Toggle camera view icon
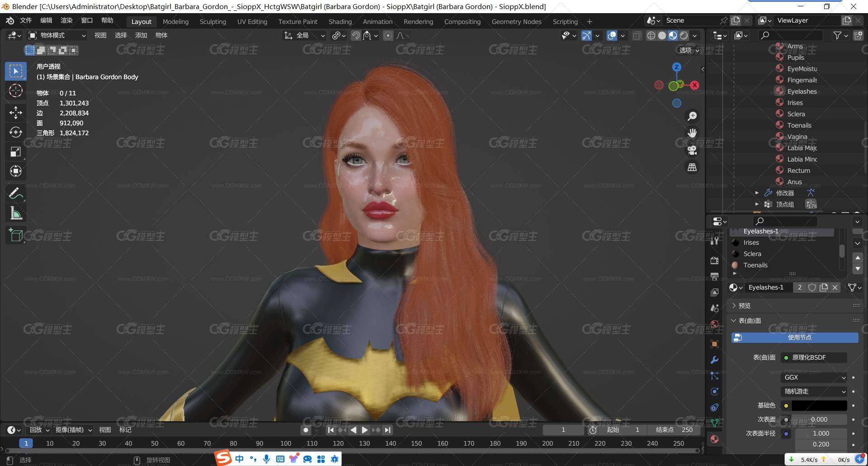Viewport: 868px width, 466px height. pos(692,150)
